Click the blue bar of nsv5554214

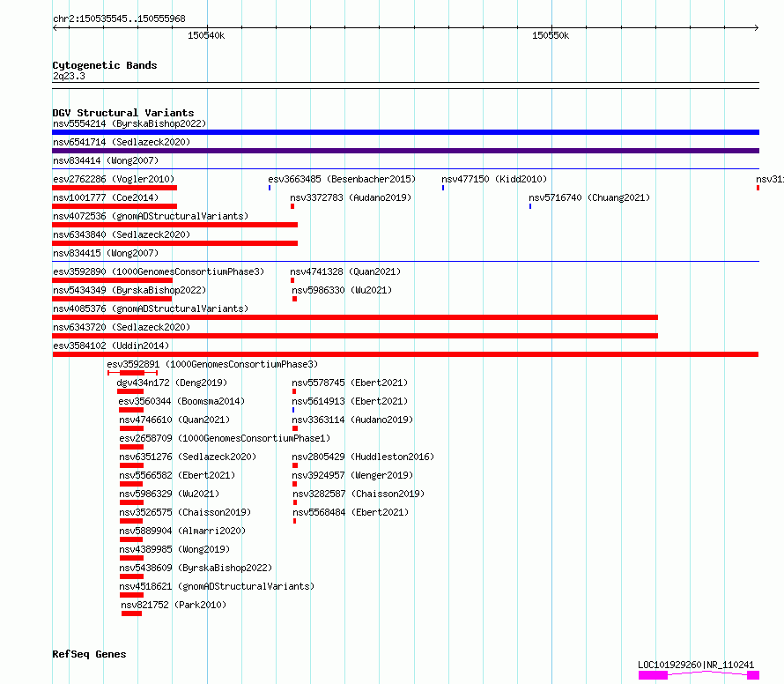[405, 132]
